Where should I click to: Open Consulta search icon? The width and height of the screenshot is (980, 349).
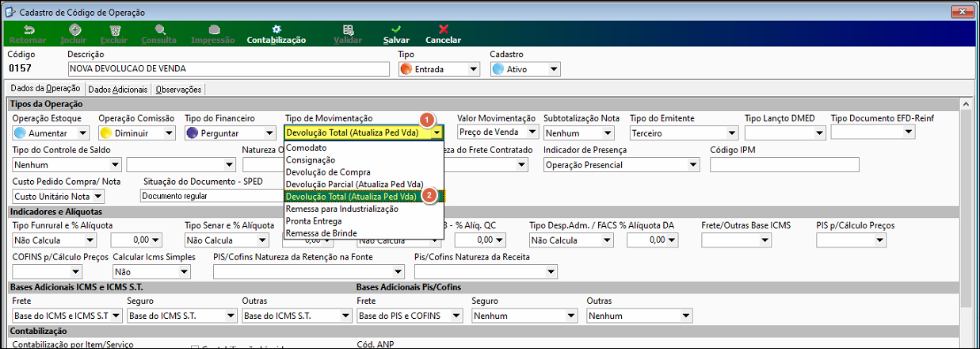pos(159,29)
